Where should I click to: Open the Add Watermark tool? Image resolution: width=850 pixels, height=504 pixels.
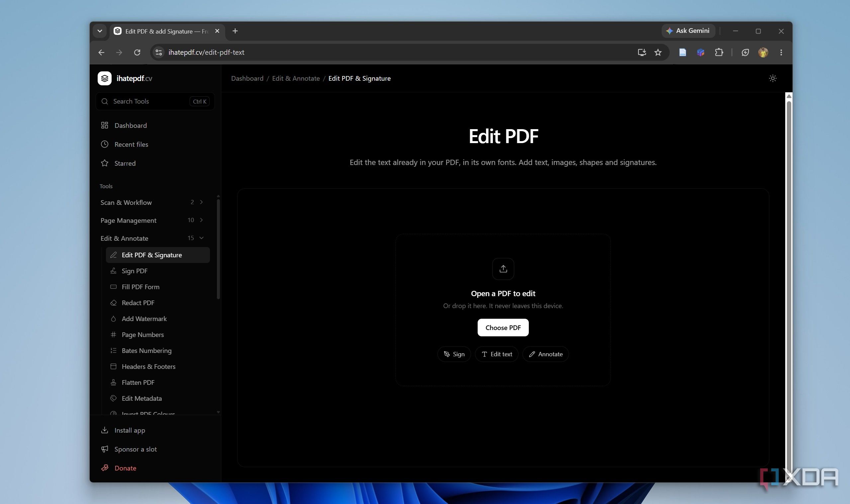158,319
